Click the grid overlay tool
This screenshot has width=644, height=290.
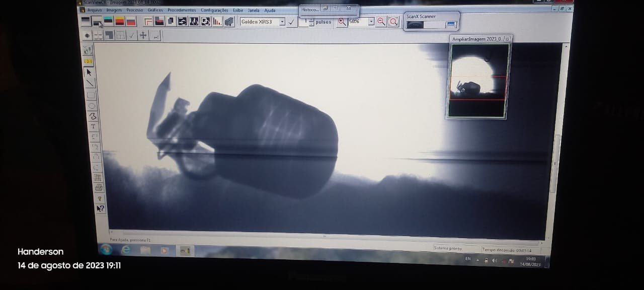[x=98, y=177]
